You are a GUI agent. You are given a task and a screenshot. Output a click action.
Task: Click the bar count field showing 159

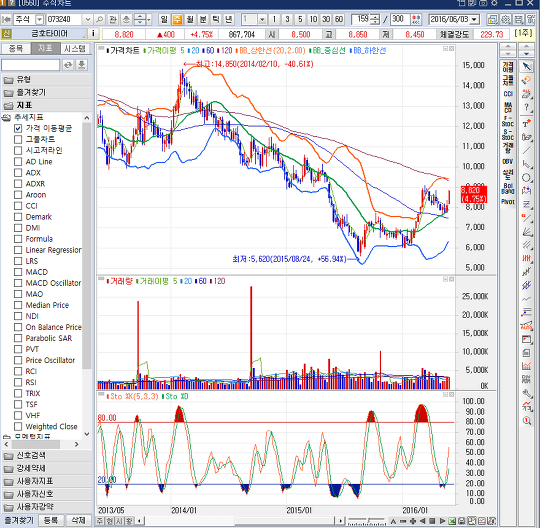[x=361, y=19]
